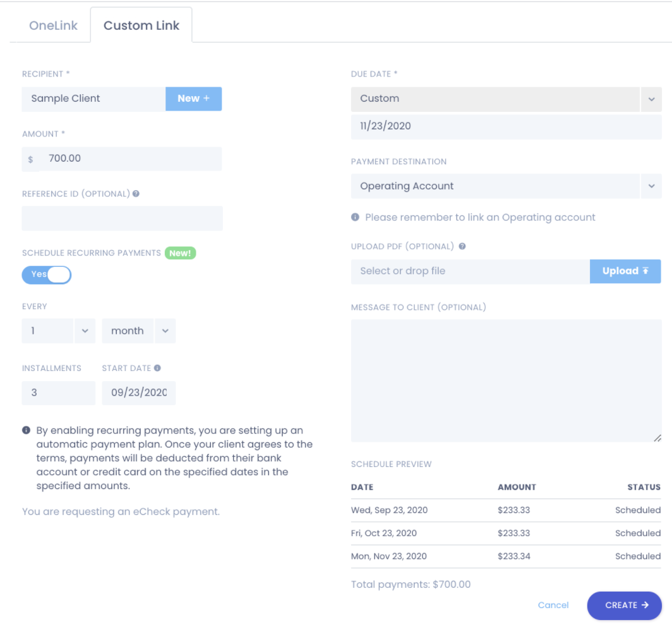This screenshot has height=627, width=672.
Task: Click the operating account reminder info icon
Action: click(x=355, y=217)
